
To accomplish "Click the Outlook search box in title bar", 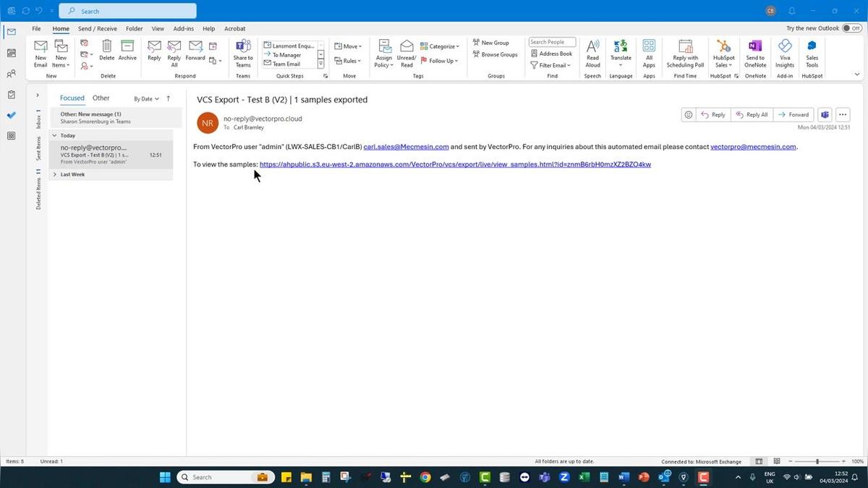I will [127, 11].
